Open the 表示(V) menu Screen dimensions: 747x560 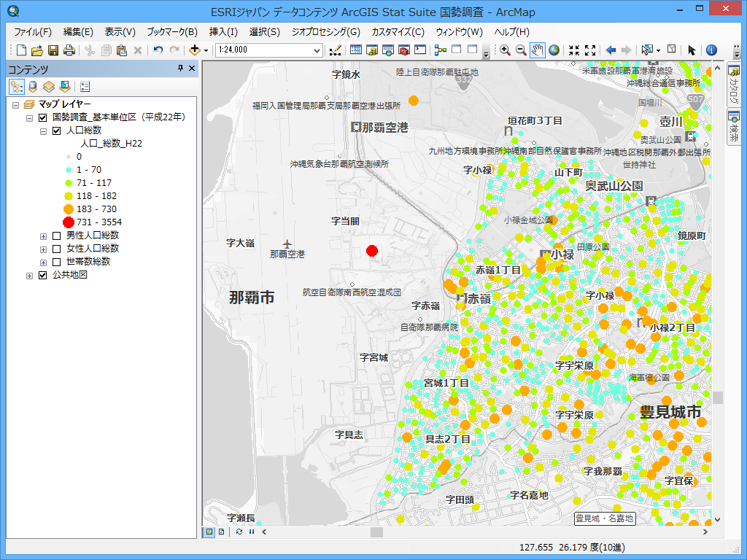(120, 32)
